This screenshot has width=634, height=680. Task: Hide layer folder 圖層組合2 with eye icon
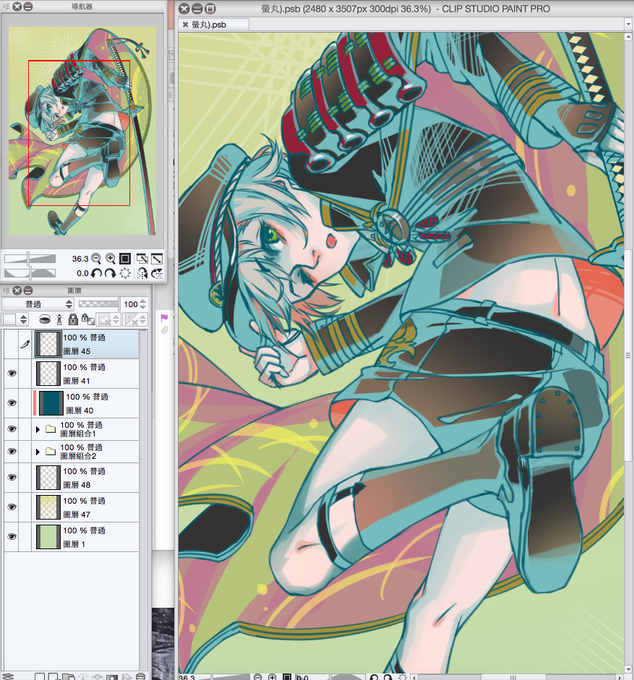12,451
